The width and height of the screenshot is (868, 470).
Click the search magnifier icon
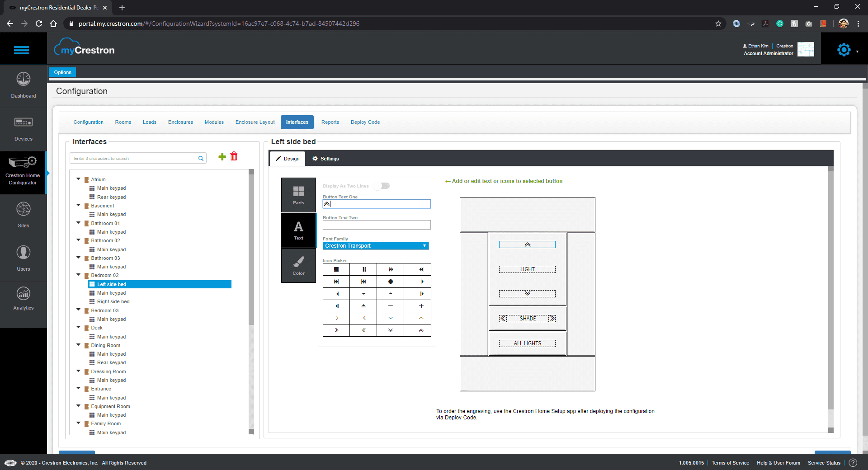pos(201,159)
